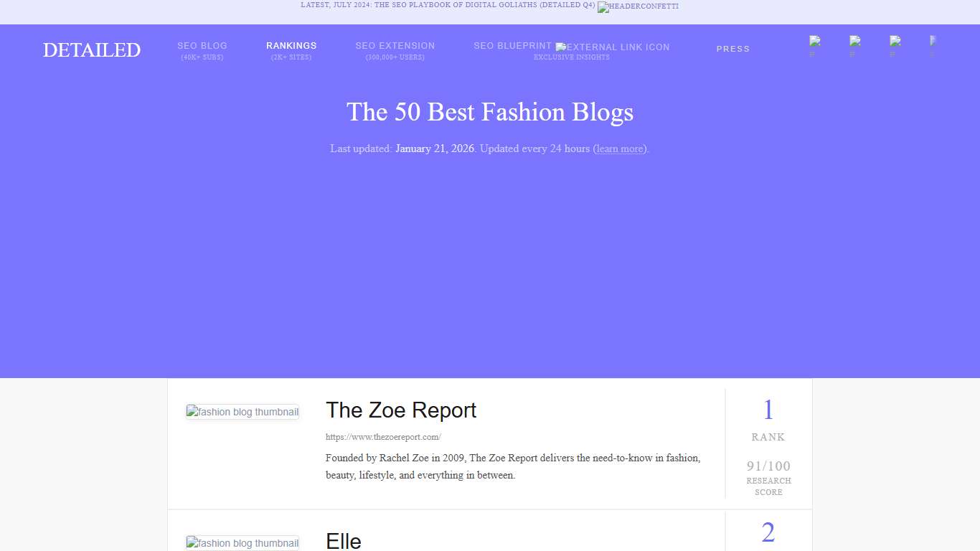Viewport: 980px width, 551px height.
Task: Open the PRESS page
Action: point(732,49)
